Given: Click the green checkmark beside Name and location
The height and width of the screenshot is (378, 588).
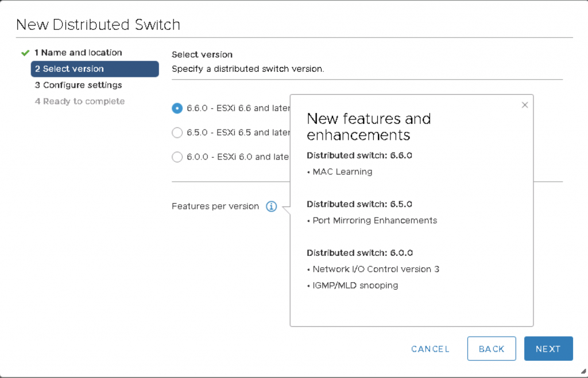Looking at the screenshot, I should point(25,53).
